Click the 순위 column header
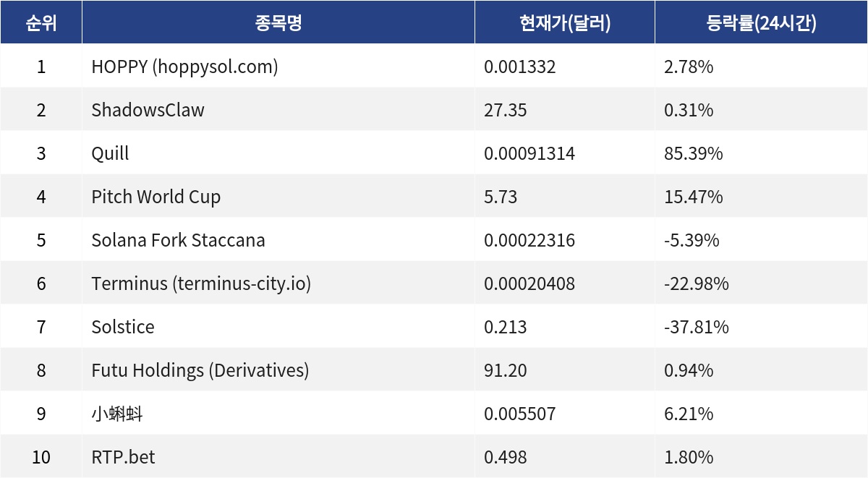Viewport: 868px width, 478px height. pyautogui.click(x=41, y=23)
